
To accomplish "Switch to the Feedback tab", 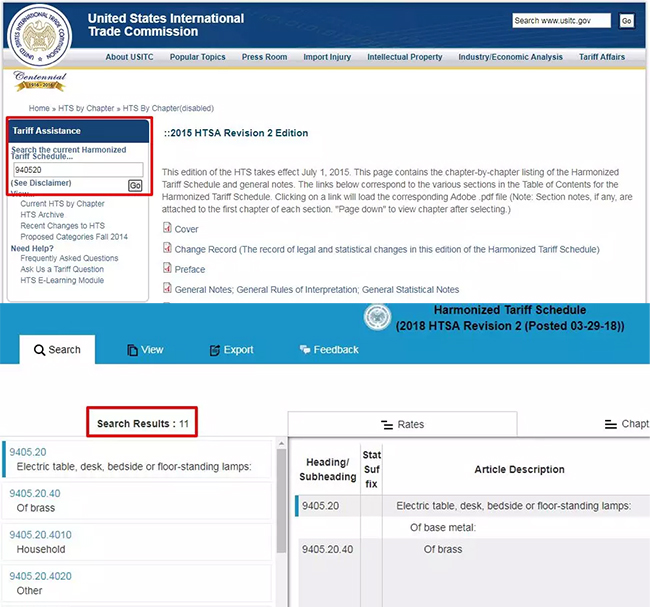I will [x=329, y=350].
